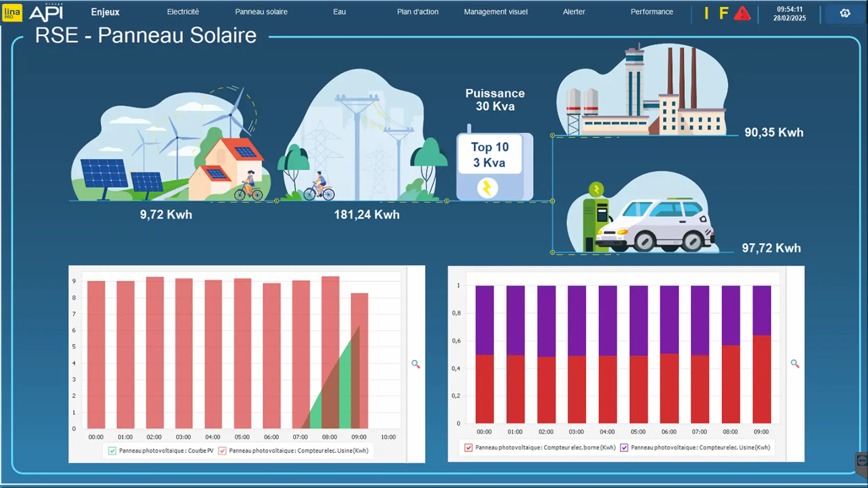Open the Electricité menu
Image resolution: width=868 pixels, height=488 pixels.
tap(183, 12)
